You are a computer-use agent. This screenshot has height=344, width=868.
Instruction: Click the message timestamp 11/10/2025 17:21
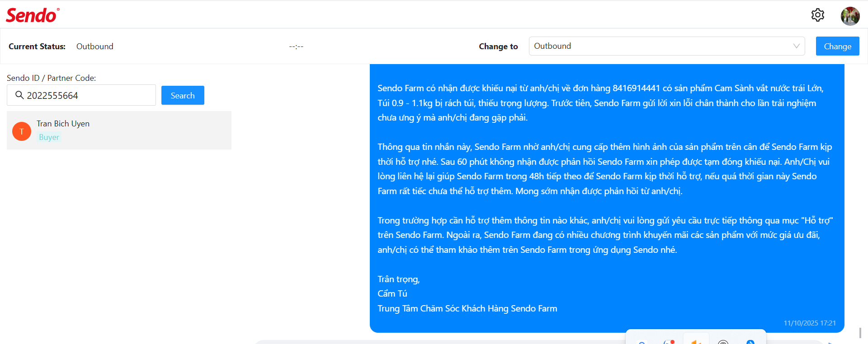point(809,323)
